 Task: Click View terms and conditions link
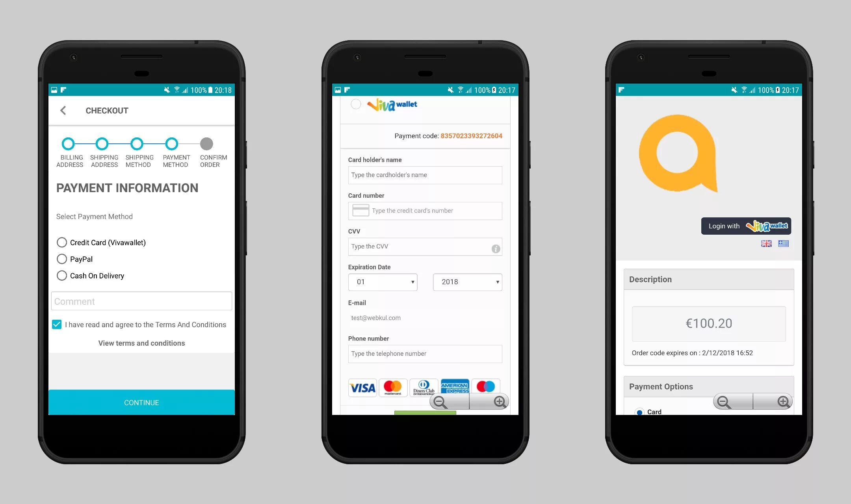[141, 343]
